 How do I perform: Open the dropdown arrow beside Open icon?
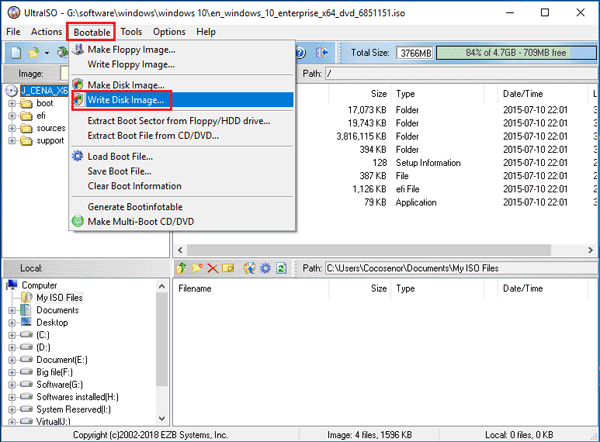[x=47, y=53]
